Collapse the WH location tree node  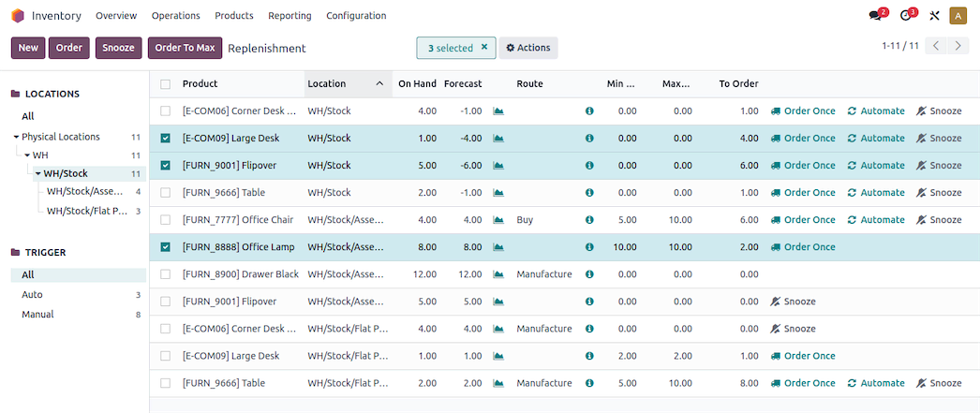[27, 155]
